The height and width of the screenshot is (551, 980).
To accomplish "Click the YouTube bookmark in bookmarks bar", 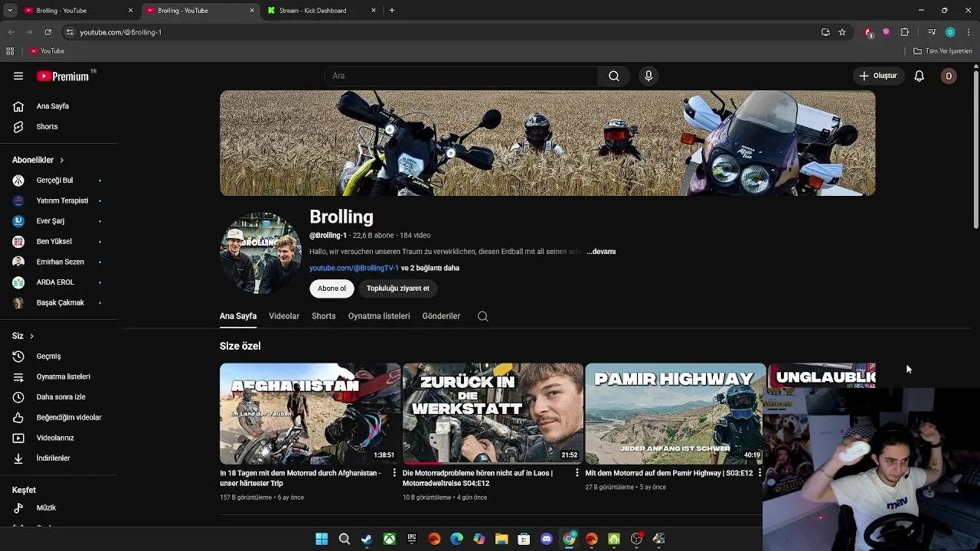I will click(x=47, y=51).
